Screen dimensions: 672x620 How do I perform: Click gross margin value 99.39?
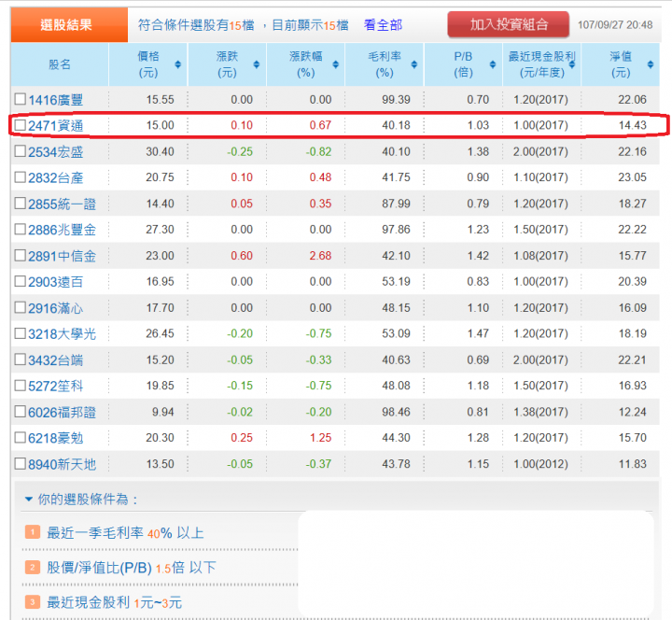point(396,100)
